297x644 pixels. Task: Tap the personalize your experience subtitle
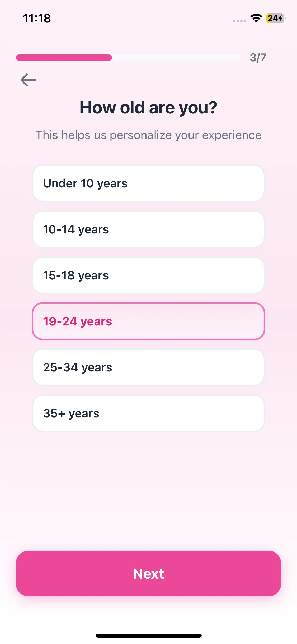click(x=148, y=135)
